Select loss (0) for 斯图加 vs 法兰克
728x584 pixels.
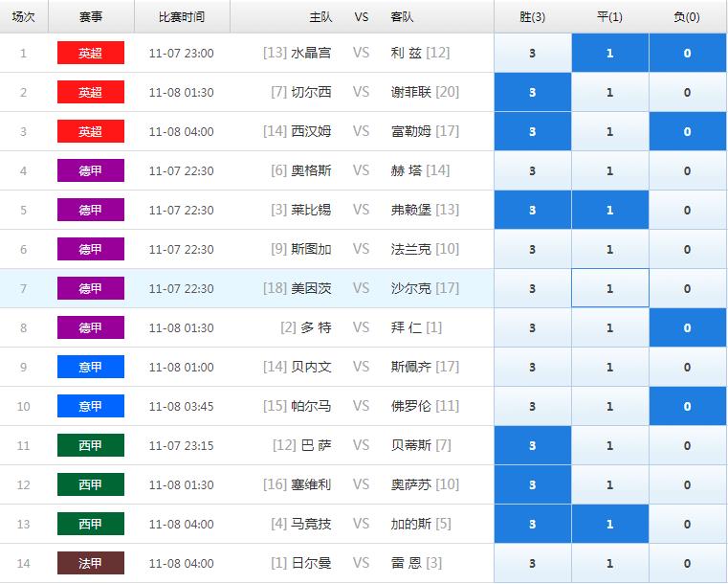pos(687,249)
